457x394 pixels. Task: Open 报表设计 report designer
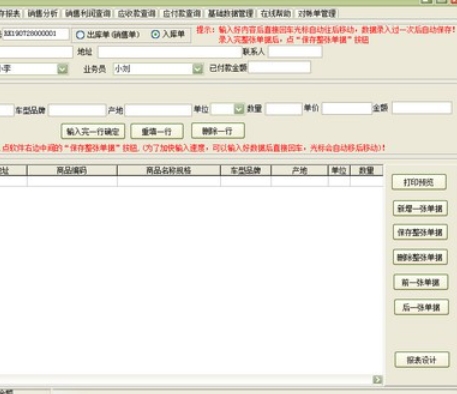(x=422, y=360)
